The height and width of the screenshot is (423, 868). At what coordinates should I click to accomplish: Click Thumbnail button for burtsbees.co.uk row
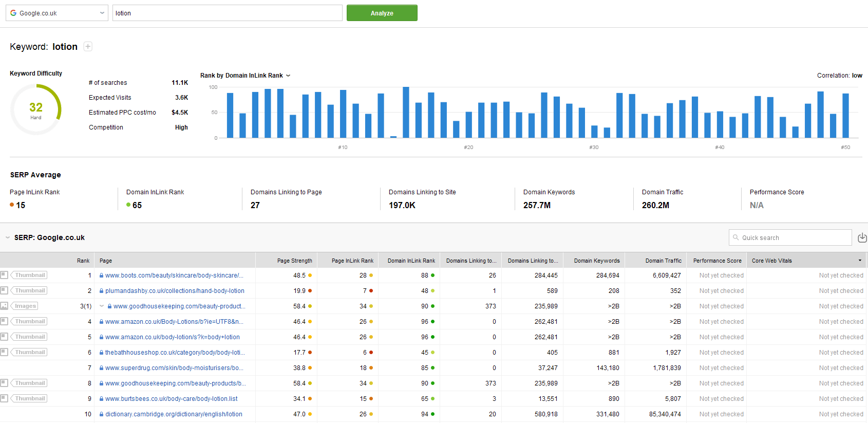tap(29, 398)
